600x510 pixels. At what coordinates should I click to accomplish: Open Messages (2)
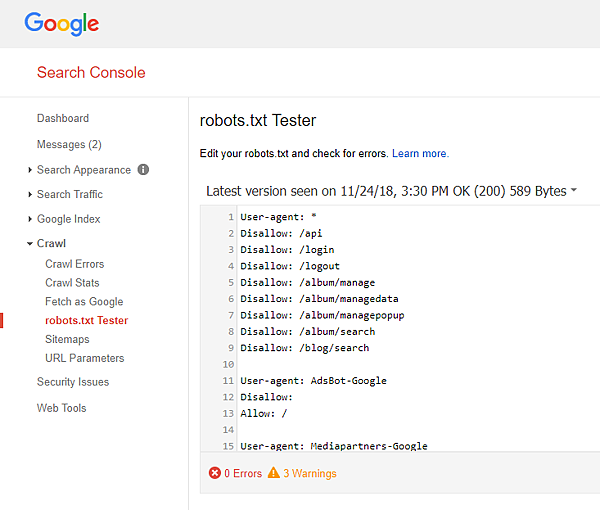69,144
